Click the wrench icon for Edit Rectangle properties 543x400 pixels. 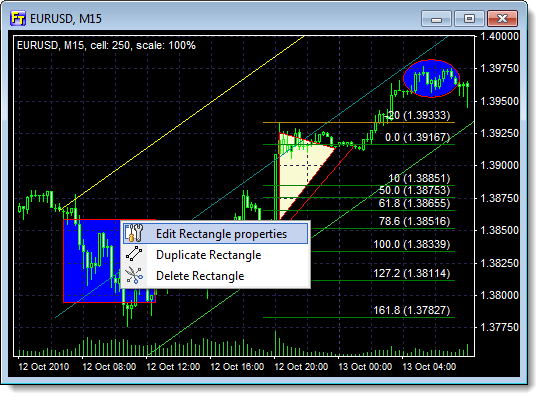(134, 233)
